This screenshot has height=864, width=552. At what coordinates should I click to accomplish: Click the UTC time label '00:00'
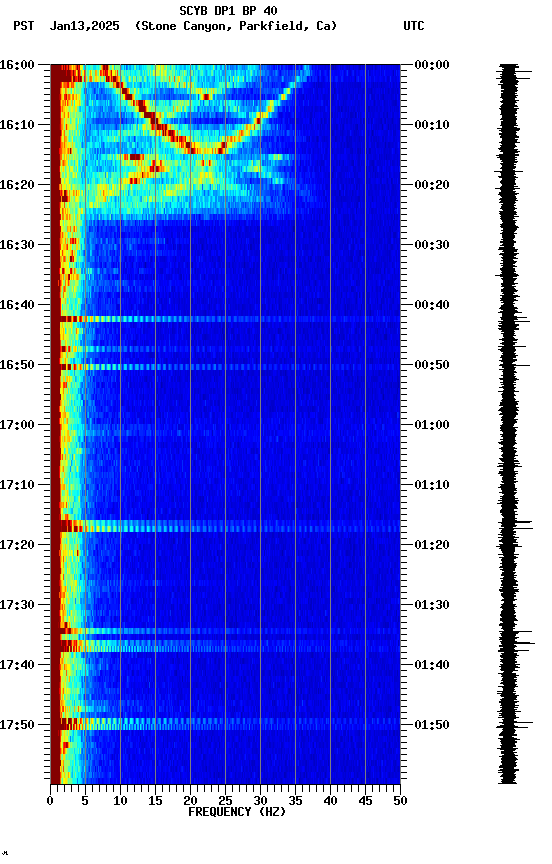click(432, 65)
